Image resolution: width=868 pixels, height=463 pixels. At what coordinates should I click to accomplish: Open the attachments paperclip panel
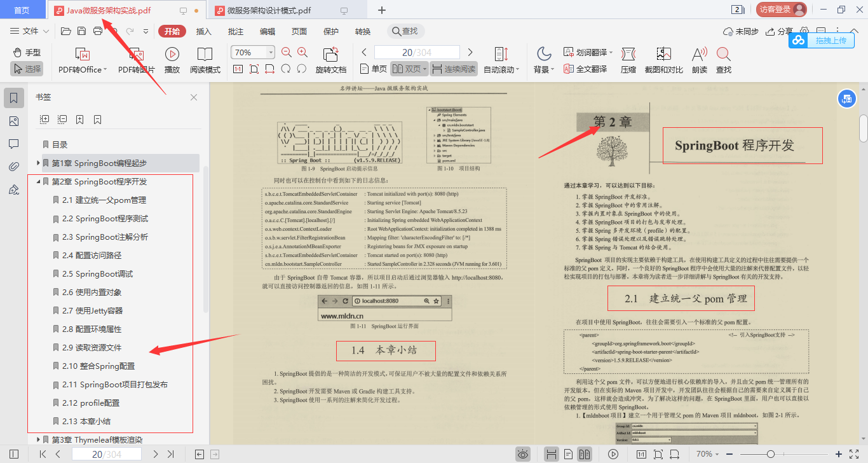(14, 167)
